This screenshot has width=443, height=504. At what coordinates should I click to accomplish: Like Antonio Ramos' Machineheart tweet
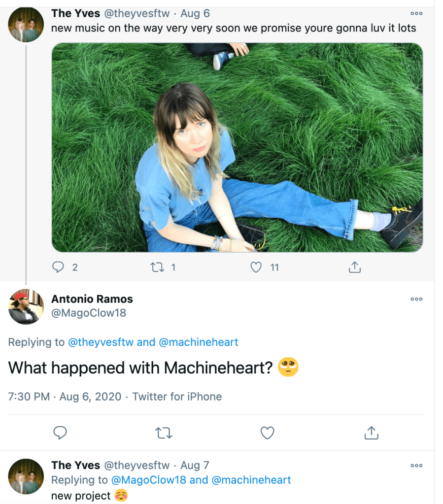coord(267,433)
